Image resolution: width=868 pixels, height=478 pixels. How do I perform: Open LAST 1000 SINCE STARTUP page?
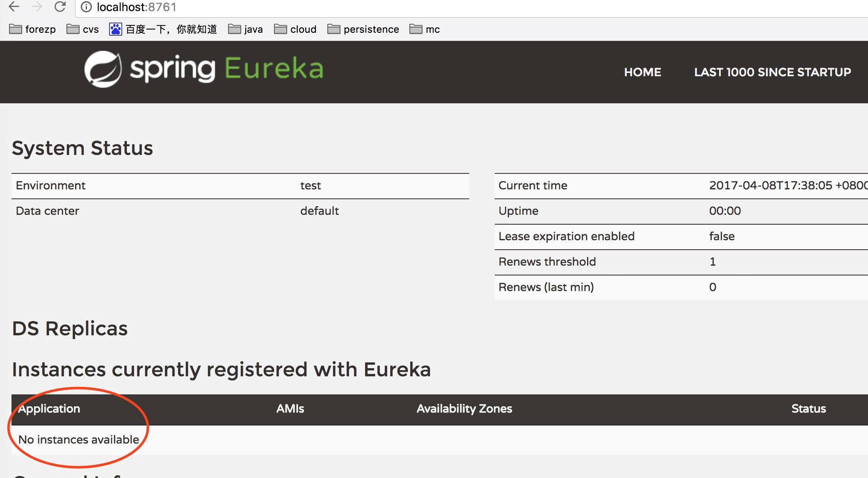click(772, 72)
